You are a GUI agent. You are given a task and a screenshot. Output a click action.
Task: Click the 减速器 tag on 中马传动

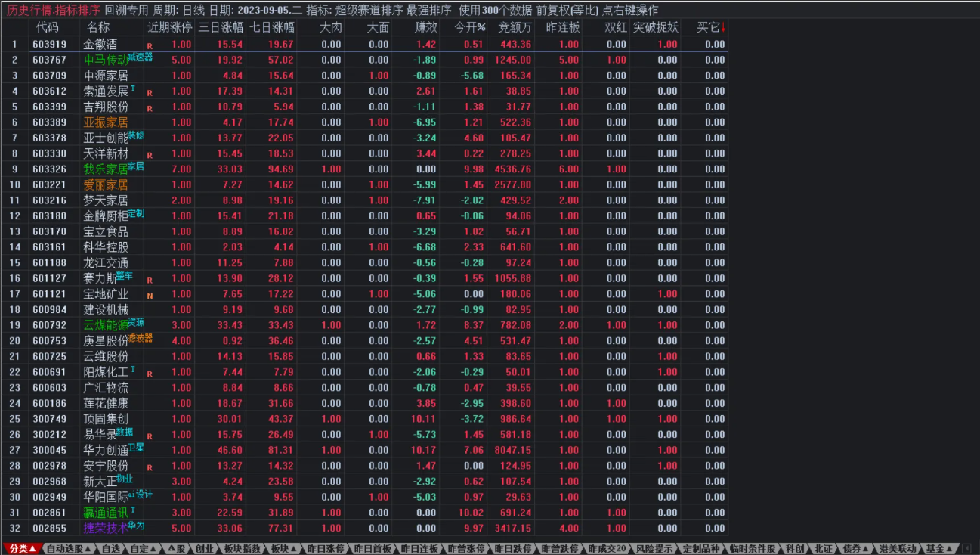[141, 57]
